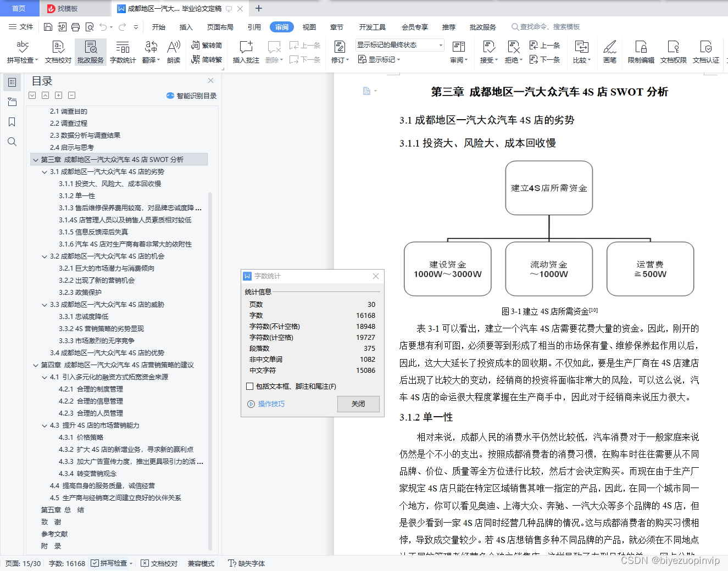Insert a comment via 插入批注

coord(246,52)
